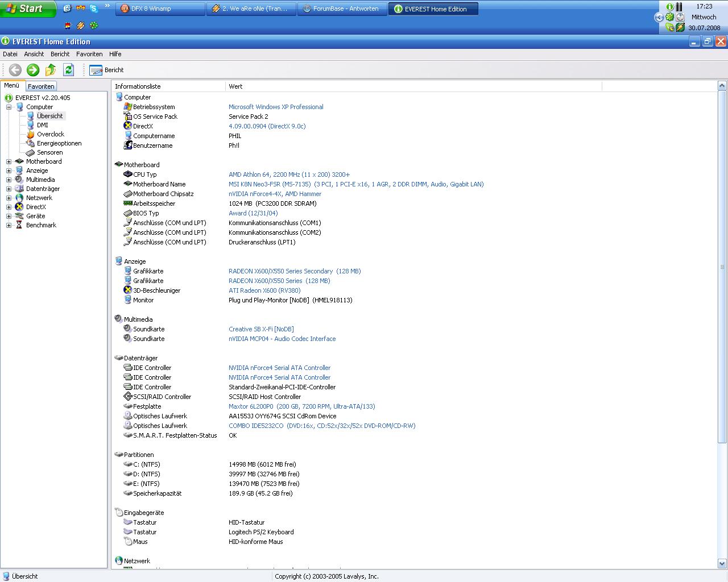
Task: Collapse the Computer tree node
Action: [9, 107]
